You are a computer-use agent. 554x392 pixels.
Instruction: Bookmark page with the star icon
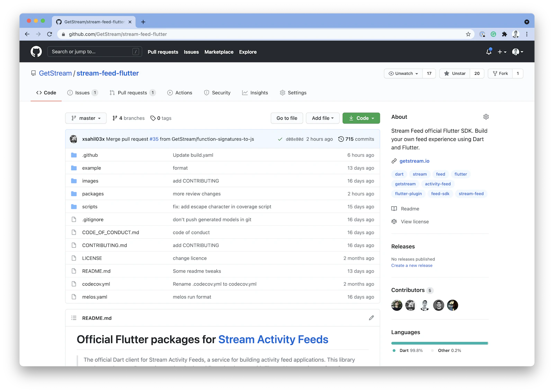(x=468, y=34)
